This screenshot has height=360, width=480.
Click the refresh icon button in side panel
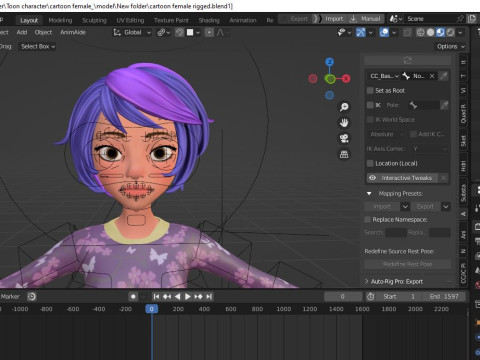tap(407, 60)
